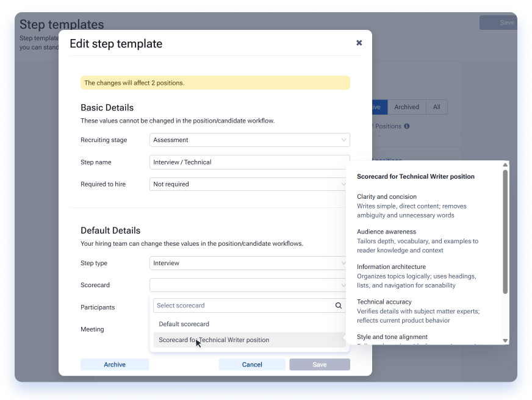This screenshot has width=532, height=400.
Task: Open the Required to hire dropdown
Action: (x=250, y=184)
